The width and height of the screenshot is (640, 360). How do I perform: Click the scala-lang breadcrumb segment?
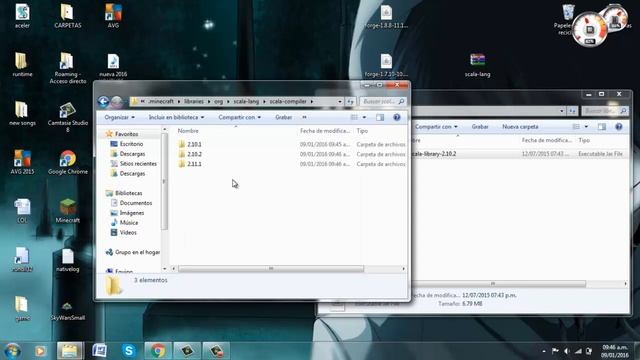tap(246, 102)
